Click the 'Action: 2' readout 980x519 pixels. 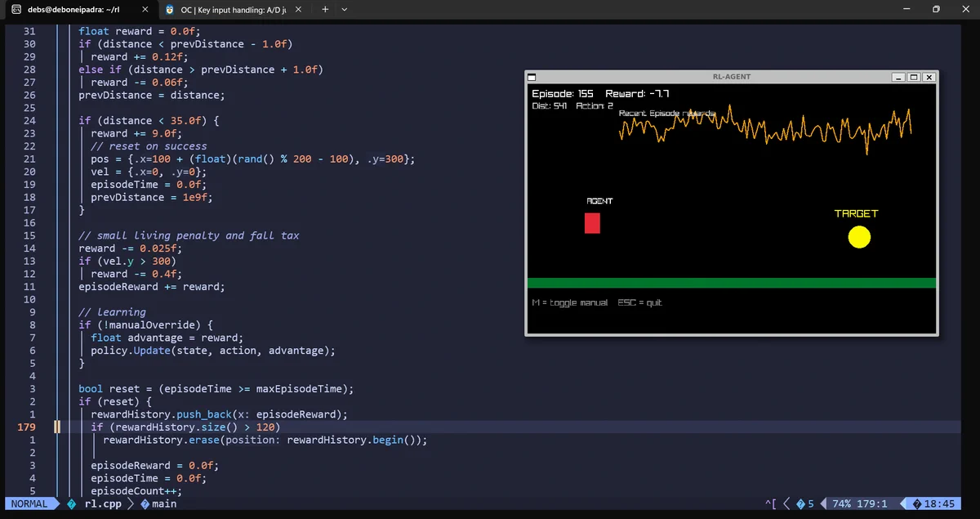coord(595,106)
